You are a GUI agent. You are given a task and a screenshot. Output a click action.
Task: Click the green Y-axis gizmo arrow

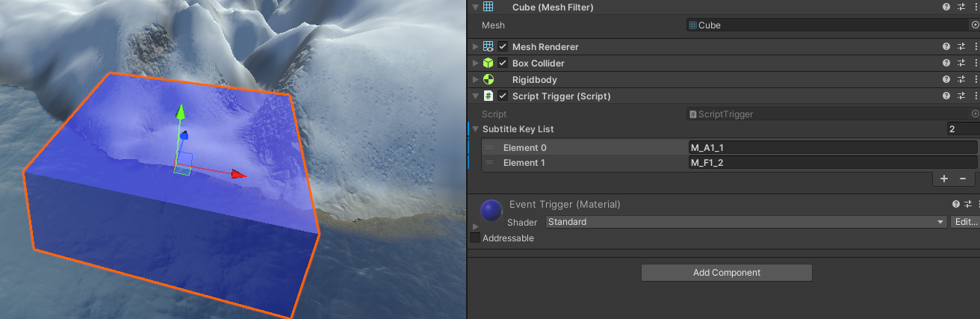tap(179, 112)
